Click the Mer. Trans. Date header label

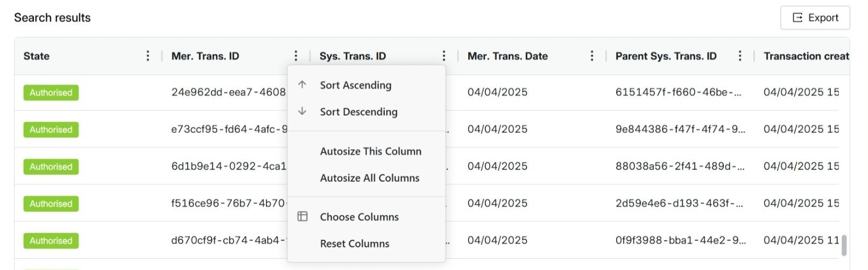click(x=507, y=56)
